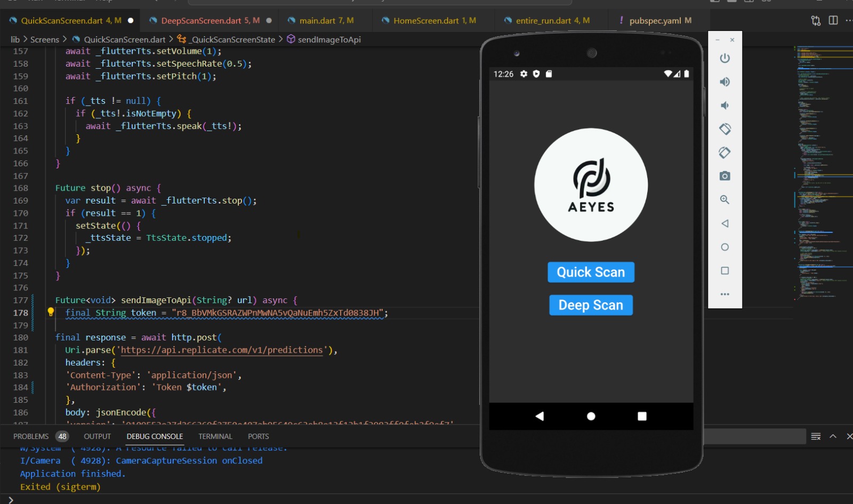Click the lightbulb code action icon
This screenshot has height=504, width=853.
coord(51,312)
